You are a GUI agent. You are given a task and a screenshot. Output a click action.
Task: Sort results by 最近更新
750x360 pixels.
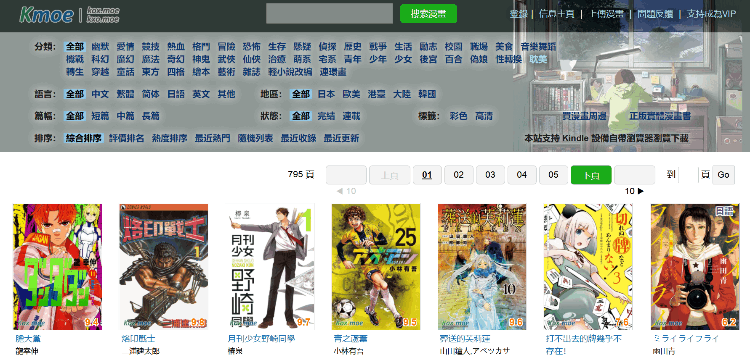[x=342, y=138]
